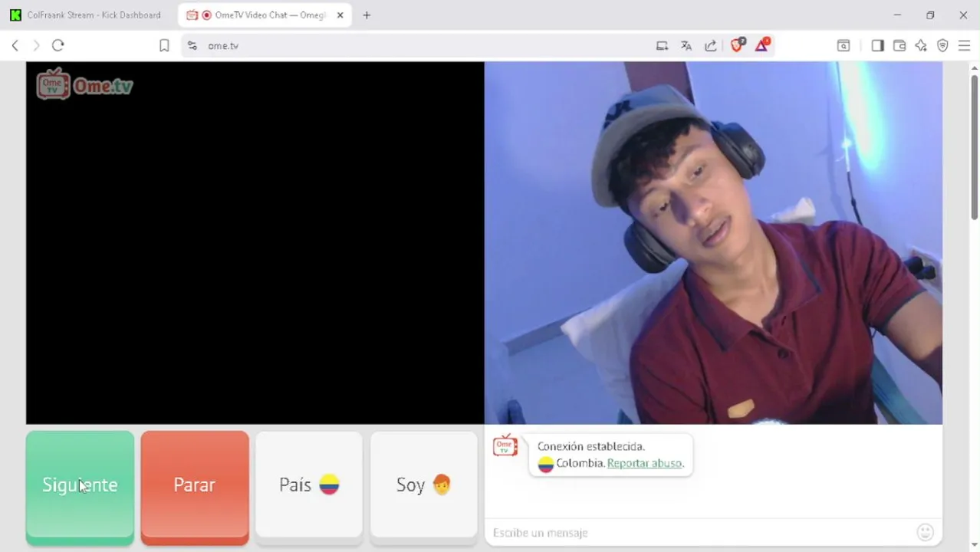The width and height of the screenshot is (980, 552).
Task: Click the red Parar button
Action: (195, 488)
